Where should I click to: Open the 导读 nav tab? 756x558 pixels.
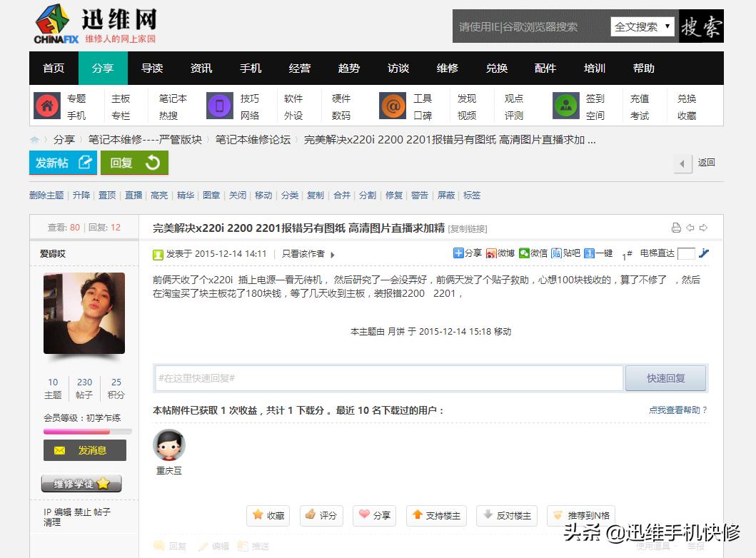coord(152,68)
